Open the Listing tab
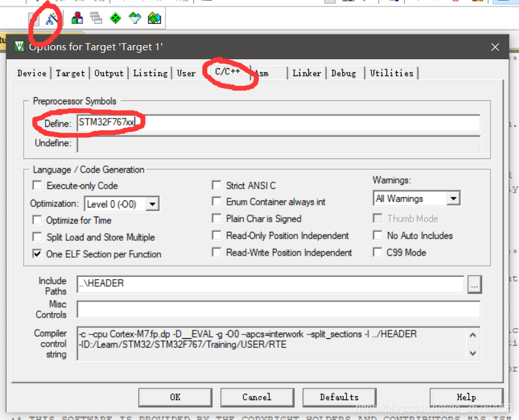519x420 pixels. click(150, 73)
